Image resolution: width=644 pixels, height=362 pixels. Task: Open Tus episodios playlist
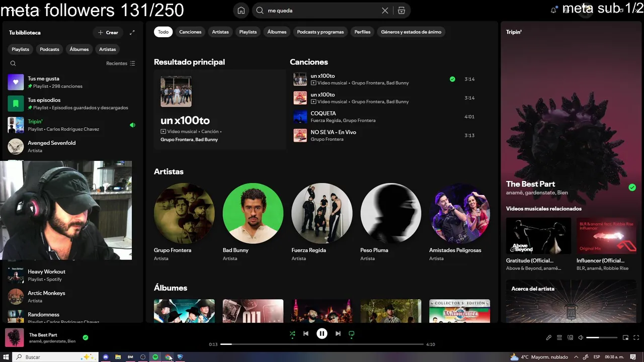pos(72,104)
